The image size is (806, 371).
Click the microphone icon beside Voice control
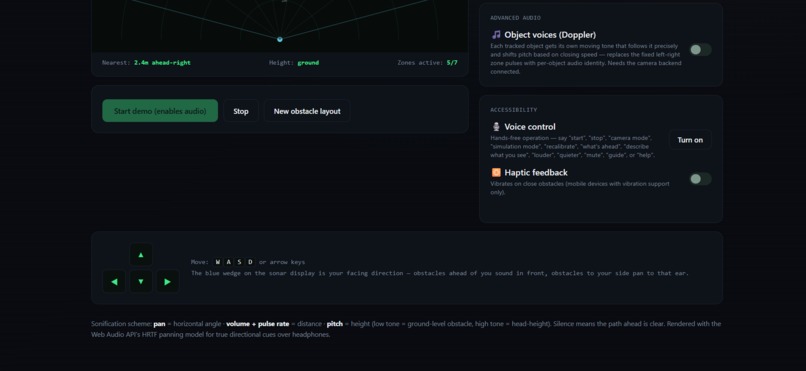click(496, 127)
